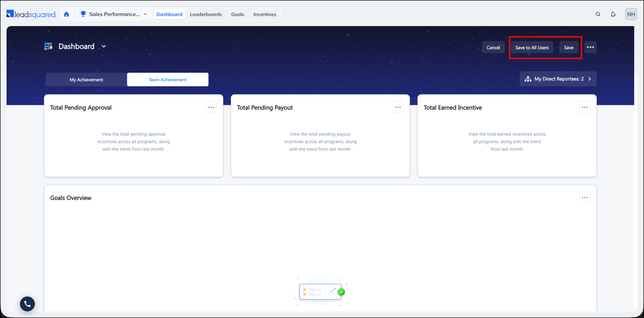The image size is (644, 318).
Task: Open Goals Overview card options menu
Action: pos(585,198)
